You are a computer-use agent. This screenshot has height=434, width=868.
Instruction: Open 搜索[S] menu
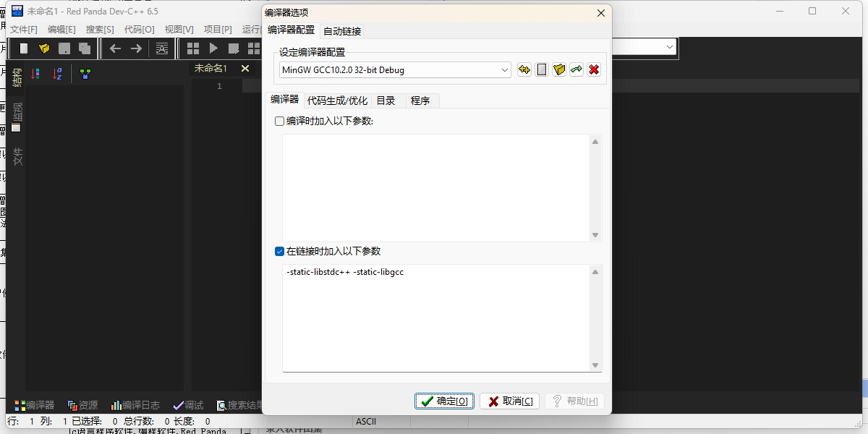(x=100, y=30)
